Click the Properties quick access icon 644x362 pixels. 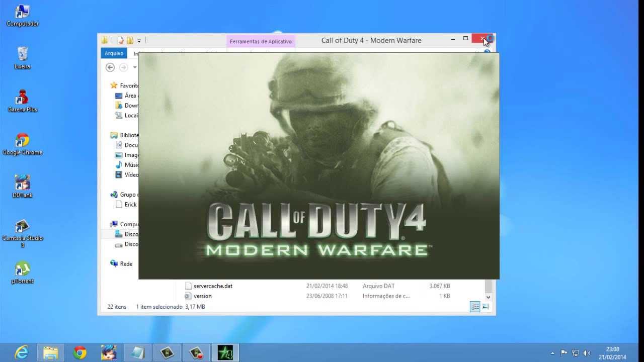pos(120,41)
